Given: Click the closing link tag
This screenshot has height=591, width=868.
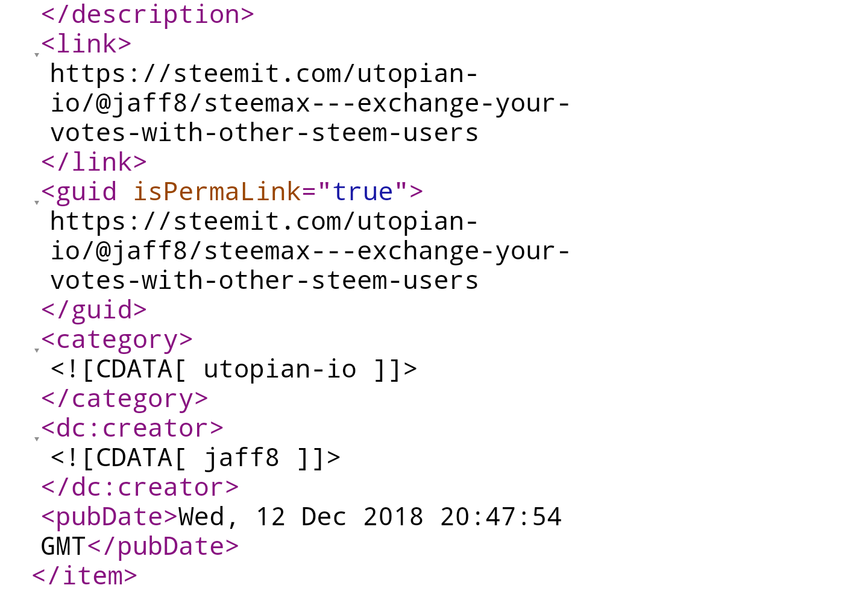Looking at the screenshot, I should point(94,162).
